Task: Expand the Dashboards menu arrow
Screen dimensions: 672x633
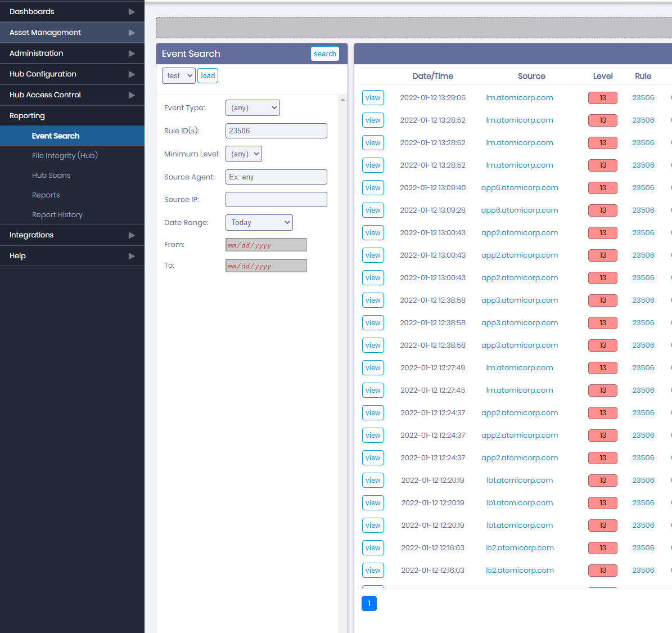Action: click(132, 12)
